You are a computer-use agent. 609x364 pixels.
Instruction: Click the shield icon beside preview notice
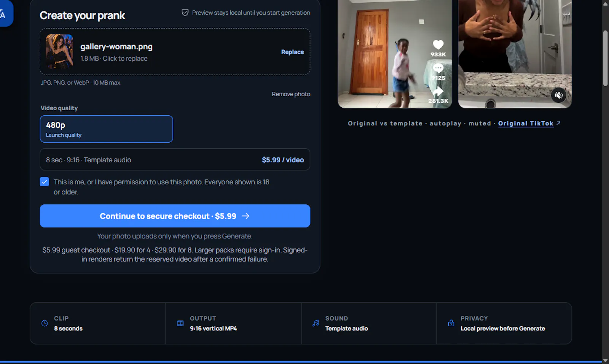(x=185, y=13)
